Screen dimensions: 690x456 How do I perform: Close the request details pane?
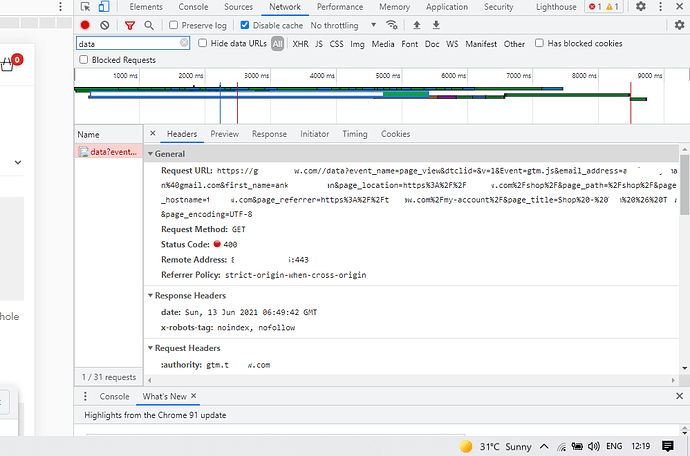[x=153, y=133]
